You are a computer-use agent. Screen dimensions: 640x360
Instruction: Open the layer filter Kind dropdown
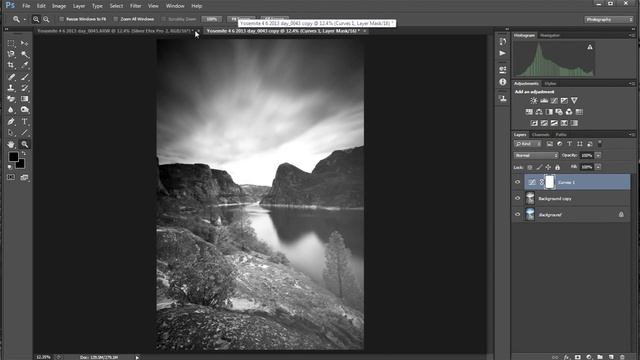point(527,144)
